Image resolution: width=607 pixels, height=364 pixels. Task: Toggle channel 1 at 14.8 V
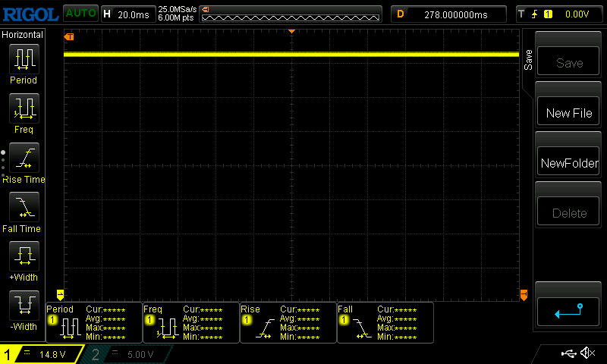42,354
